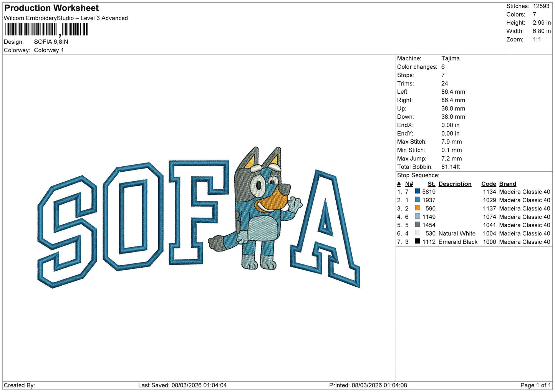Click the Page 1 of 1 indicator
This screenshot has width=555, height=392.
tap(535, 385)
